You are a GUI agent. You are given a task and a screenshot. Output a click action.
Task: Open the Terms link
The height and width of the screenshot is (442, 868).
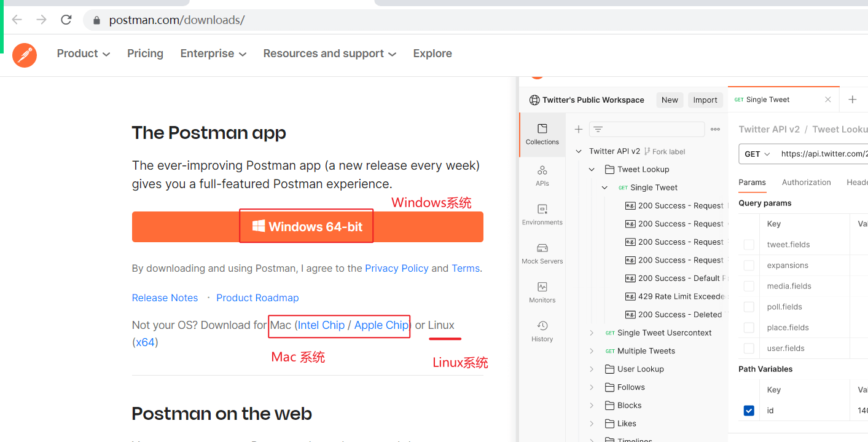click(466, 269)
